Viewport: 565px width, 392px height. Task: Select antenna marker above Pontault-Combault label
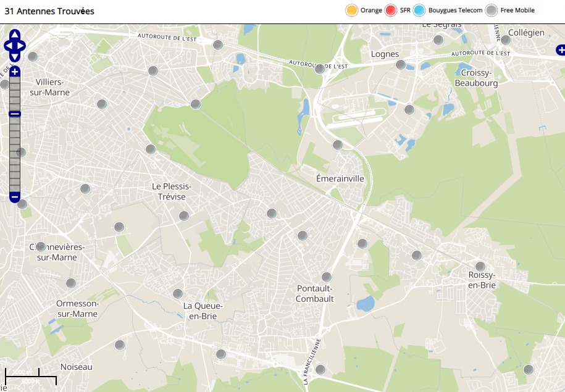coord(327,277)
